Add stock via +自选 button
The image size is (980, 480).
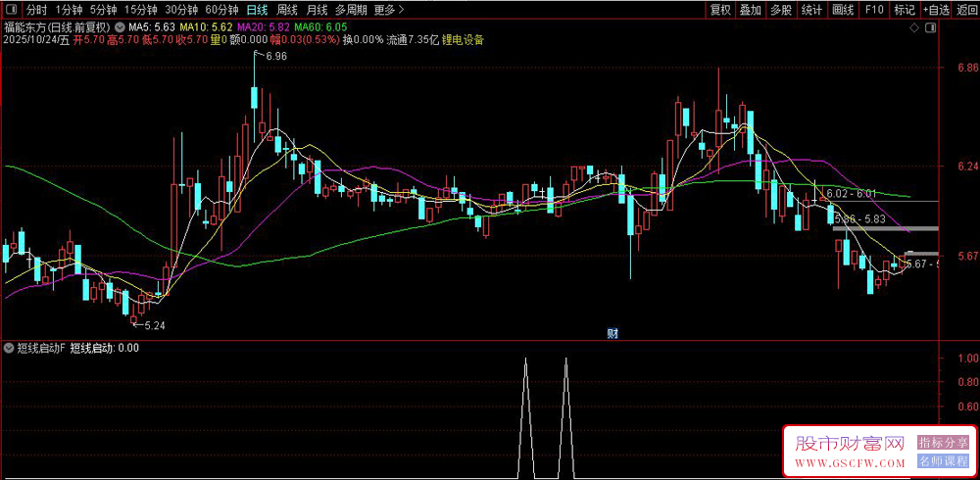[x=936, y=10]
